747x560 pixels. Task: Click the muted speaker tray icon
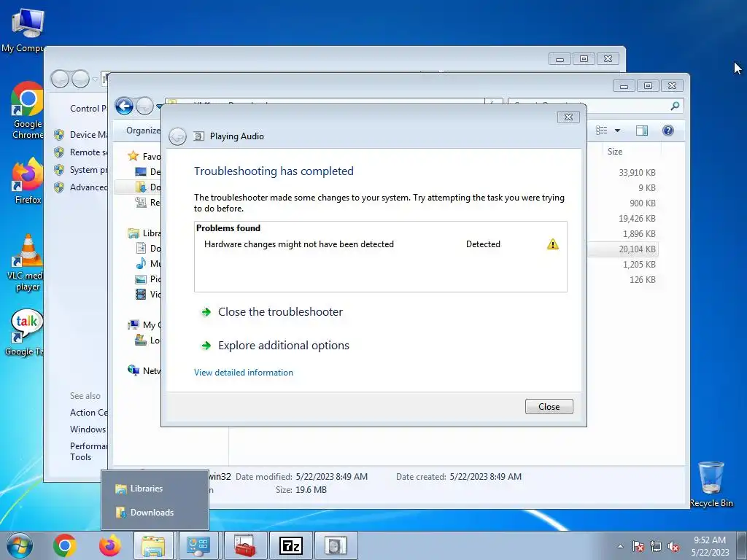(x=673, y=547)
